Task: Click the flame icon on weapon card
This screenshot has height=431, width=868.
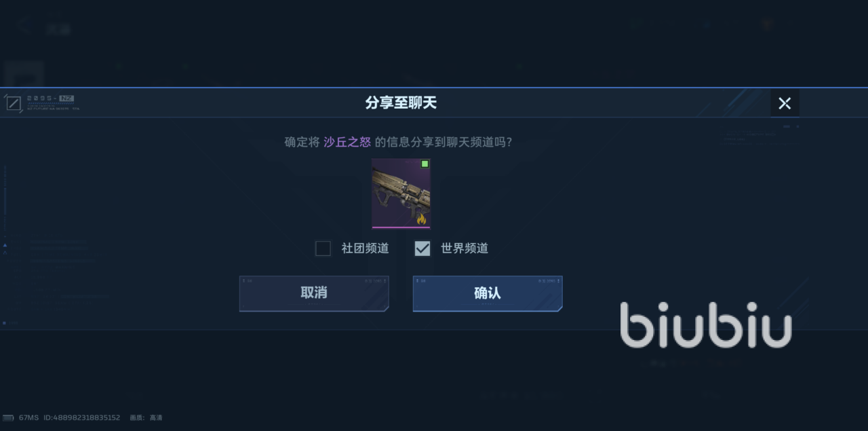Action: [421, 218]
